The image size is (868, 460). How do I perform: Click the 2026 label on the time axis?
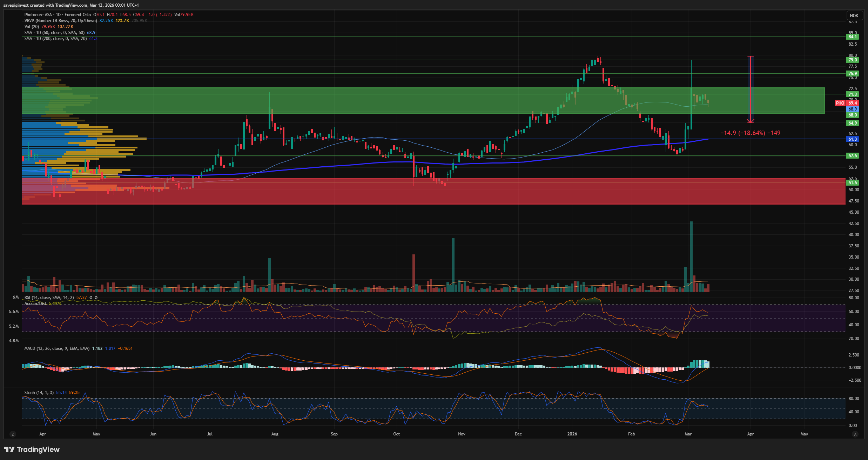(572, 434)
